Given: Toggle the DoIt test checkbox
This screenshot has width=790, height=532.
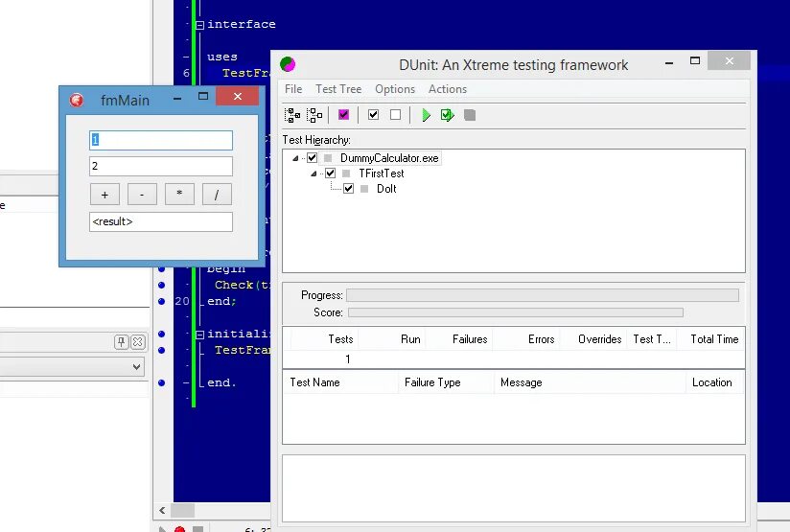Looking at the screenshot, I should 348,189.
